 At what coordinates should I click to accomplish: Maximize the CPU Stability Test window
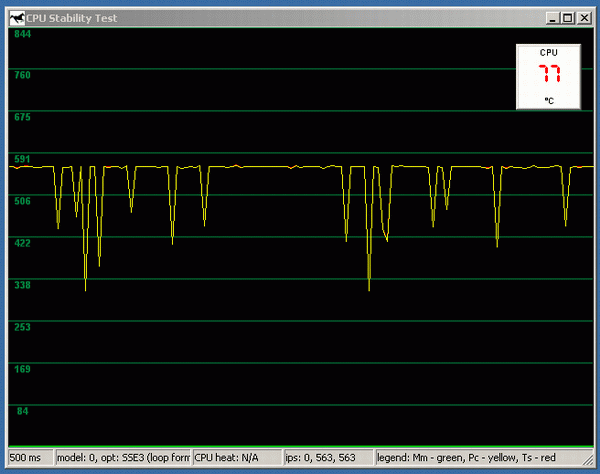coord(567,16)
